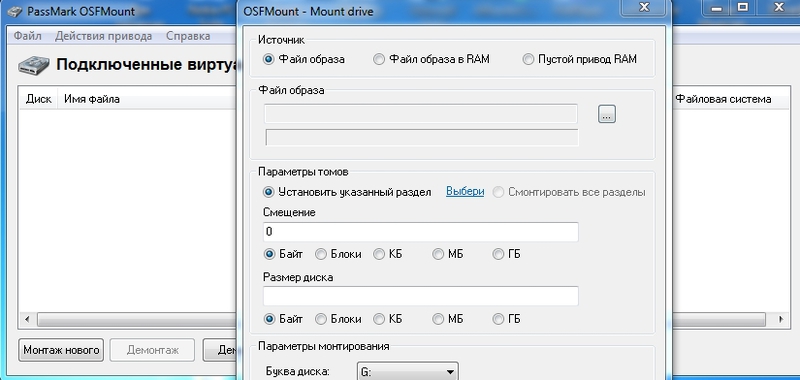The height and width of the screenshot is (380, 800).
Task: Select Пустой привод RAM option
Action: [528, 59]
